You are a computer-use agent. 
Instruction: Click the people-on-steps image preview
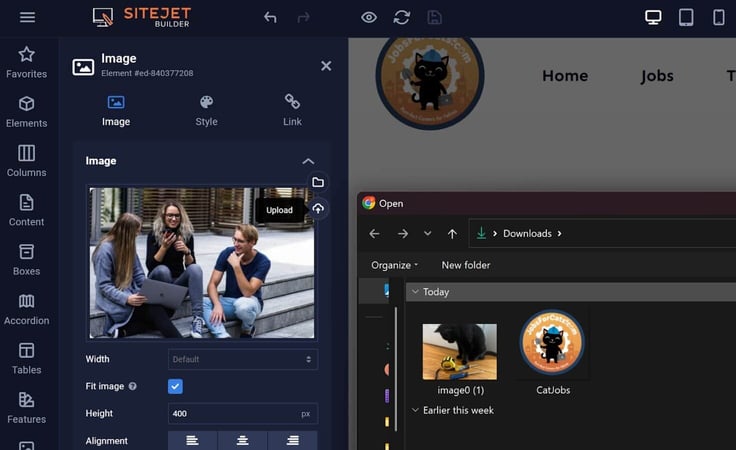[x=202, y=263]
